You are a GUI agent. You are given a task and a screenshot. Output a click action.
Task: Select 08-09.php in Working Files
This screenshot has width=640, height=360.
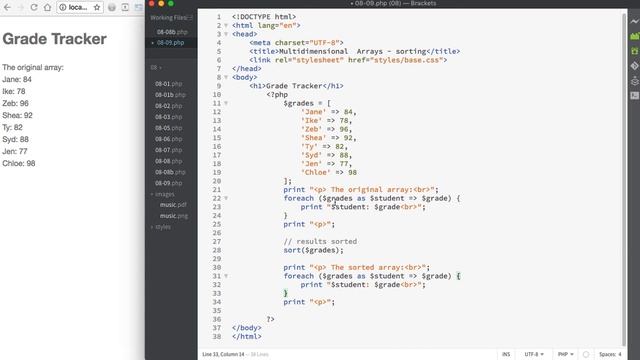[x=170, y=42]
